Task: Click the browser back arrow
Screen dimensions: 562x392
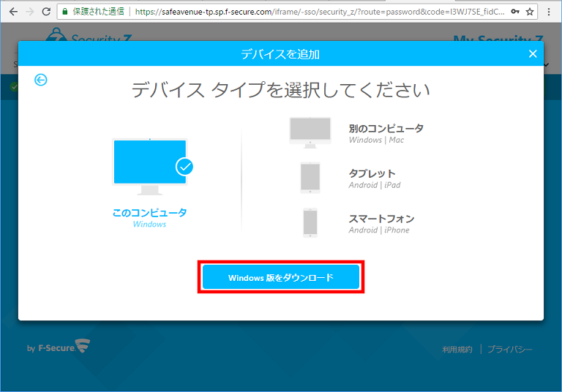Action: coord(12,12)
